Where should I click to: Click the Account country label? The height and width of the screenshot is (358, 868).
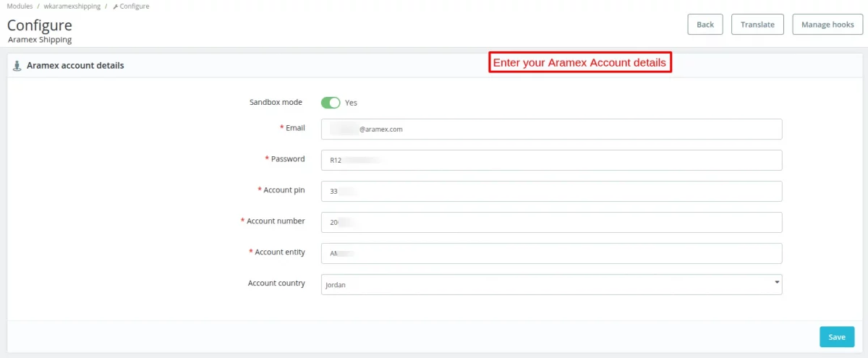click(x=276, y=283)
